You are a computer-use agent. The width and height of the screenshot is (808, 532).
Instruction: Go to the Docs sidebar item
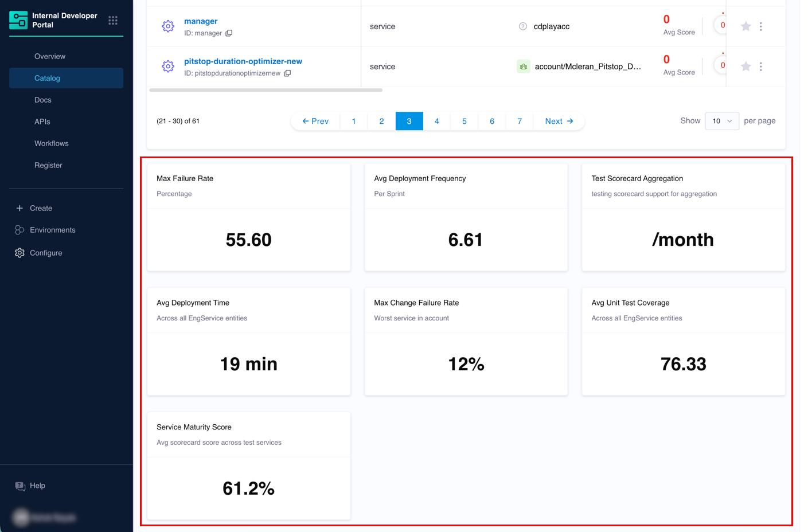click(43, 100)
